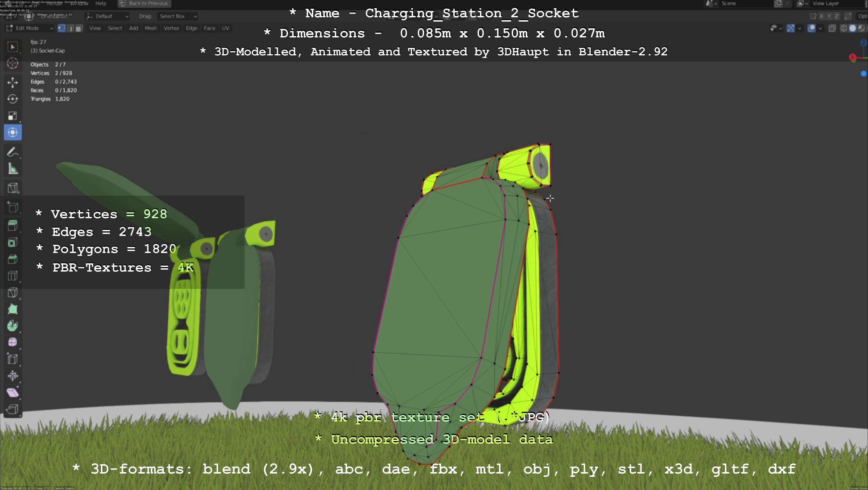The image size is (868, 490).
Task: Select the Scale tool
Action: tap(12, 116)
